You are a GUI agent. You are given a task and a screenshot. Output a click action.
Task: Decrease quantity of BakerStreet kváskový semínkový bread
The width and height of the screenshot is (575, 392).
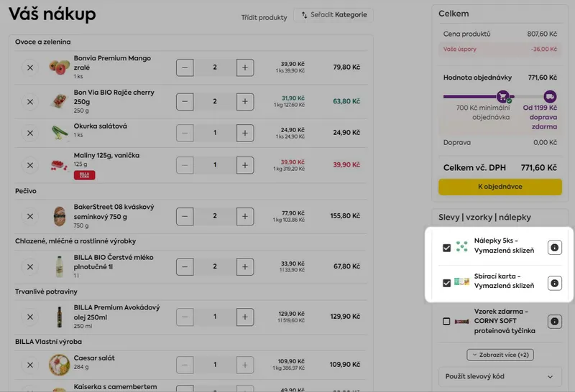click(185, 215)
